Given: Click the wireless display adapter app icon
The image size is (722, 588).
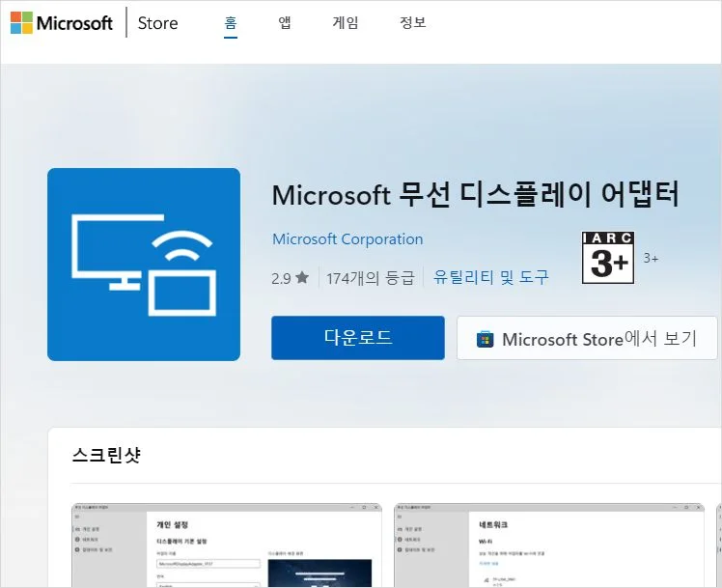Looking at the screenshot, I should point(144,264).
